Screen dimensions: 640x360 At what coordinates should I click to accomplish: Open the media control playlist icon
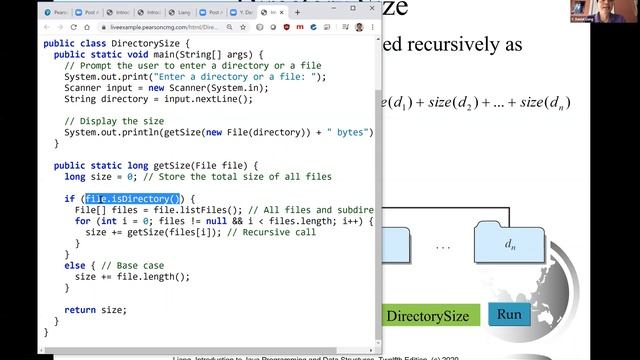click(345, 27)
